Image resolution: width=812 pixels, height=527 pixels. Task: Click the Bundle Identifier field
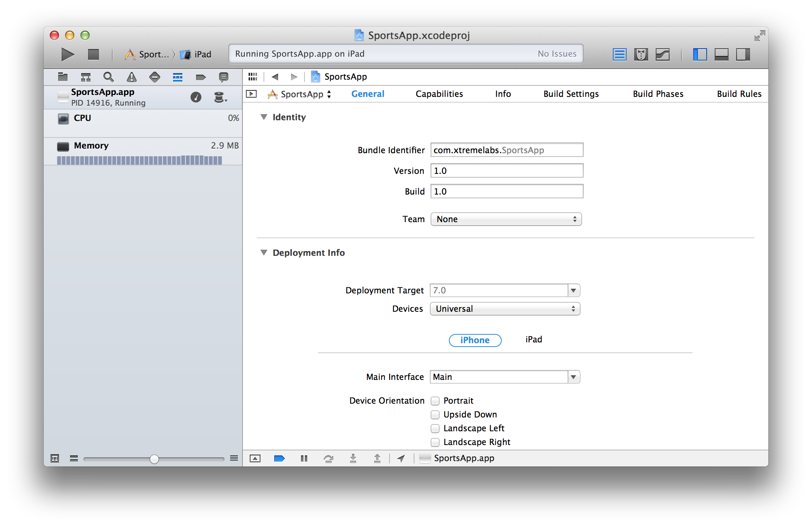[x=507, y=150]
